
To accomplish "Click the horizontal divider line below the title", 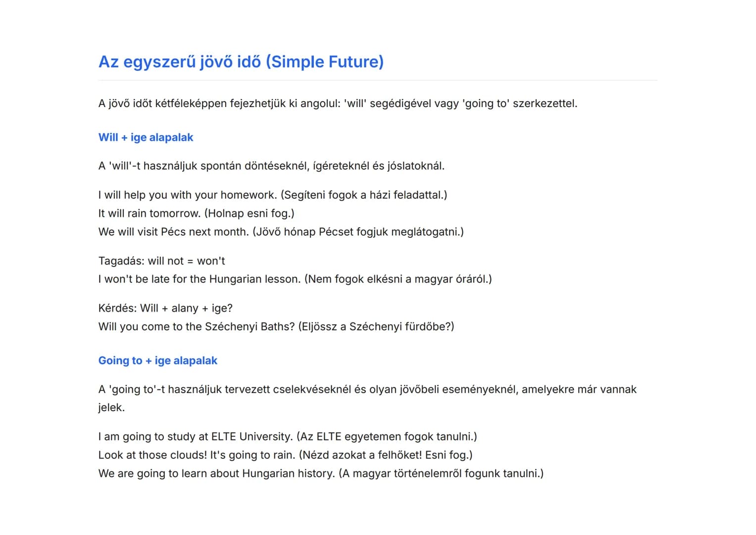I will (378, 80).
